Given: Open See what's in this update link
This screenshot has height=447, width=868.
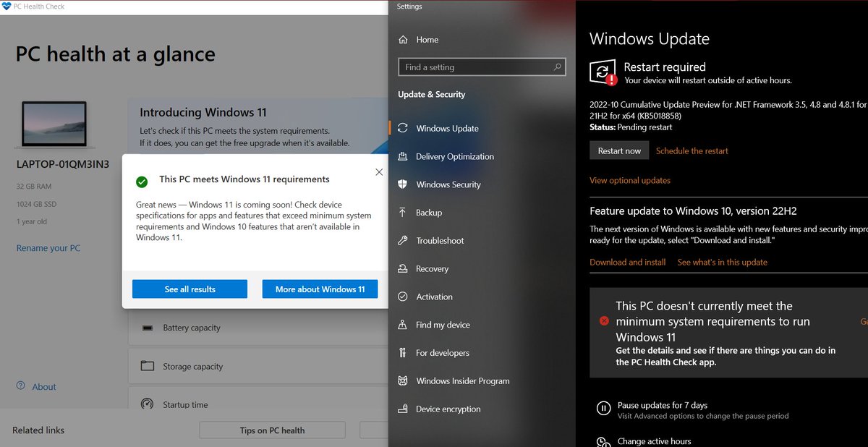Looking at the screenshot, I should (723, 262).
